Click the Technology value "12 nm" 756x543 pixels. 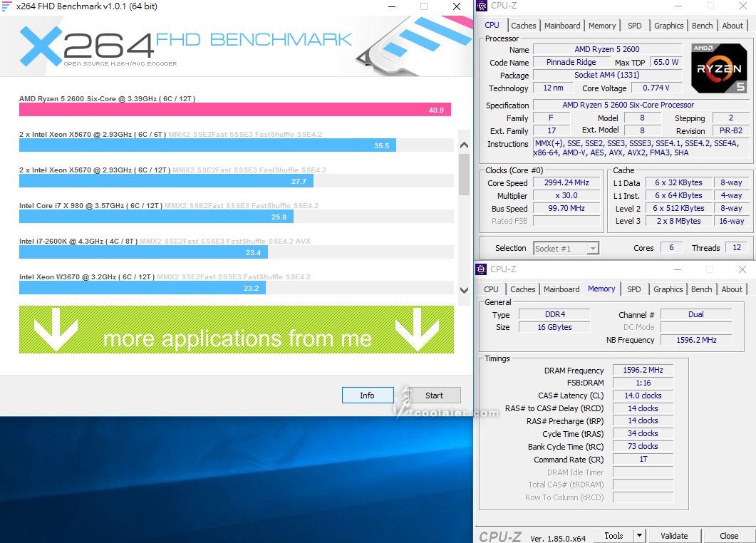coord(553,88)
